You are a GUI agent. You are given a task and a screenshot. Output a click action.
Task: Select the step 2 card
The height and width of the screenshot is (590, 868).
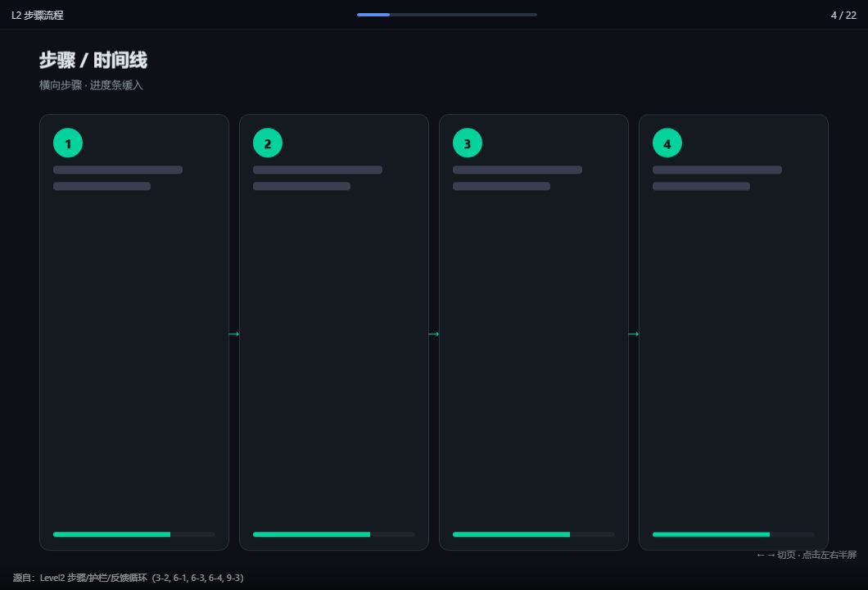click(x=334, y=333)
